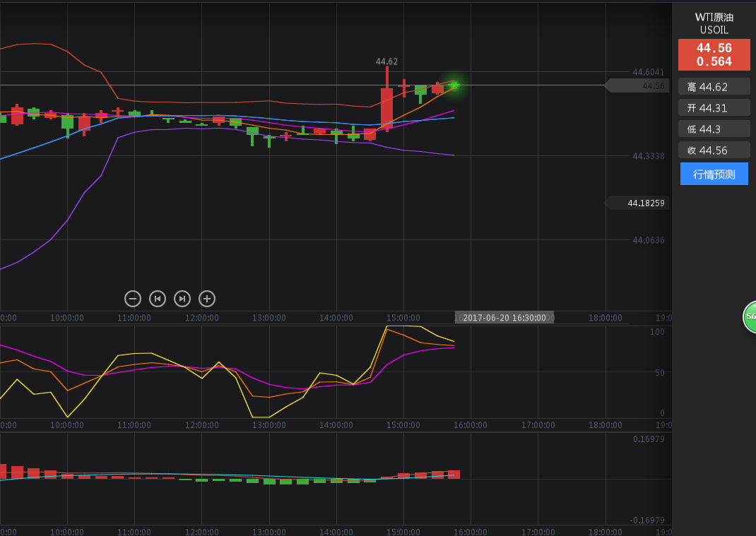Click the skip to next candle icon
756x536 pixels.
pos(182,299)
